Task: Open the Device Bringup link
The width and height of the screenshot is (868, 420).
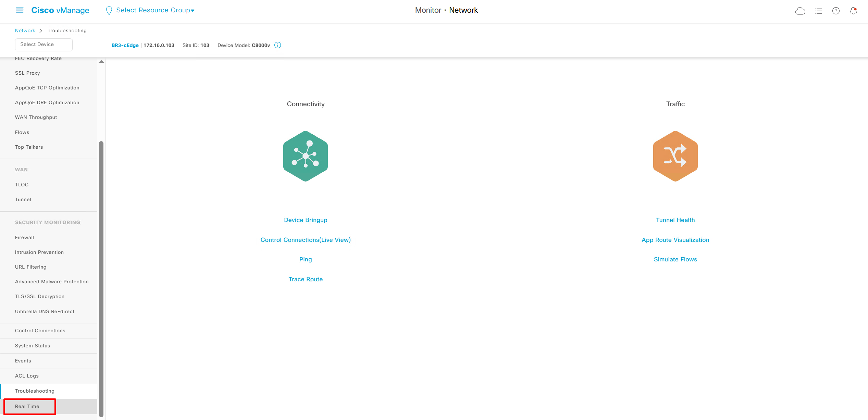Action: click(x=306, y=220)
